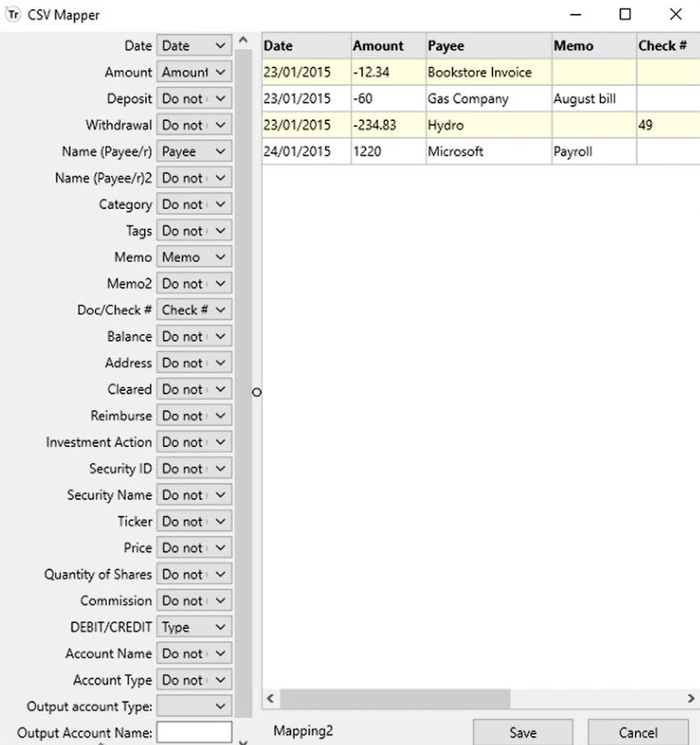Click the table's horizontal scrollbar thumb
The height and width of the screenshot is (745, 700).
395,698
